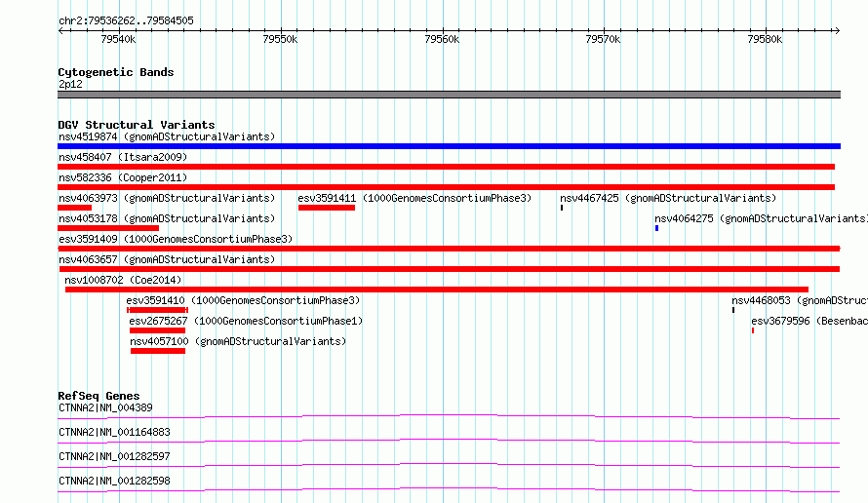This screenshot has height=503, width=868.
Task: Select the nsv458407 (Itsara2009) label
Action: [x=123, y=157]
